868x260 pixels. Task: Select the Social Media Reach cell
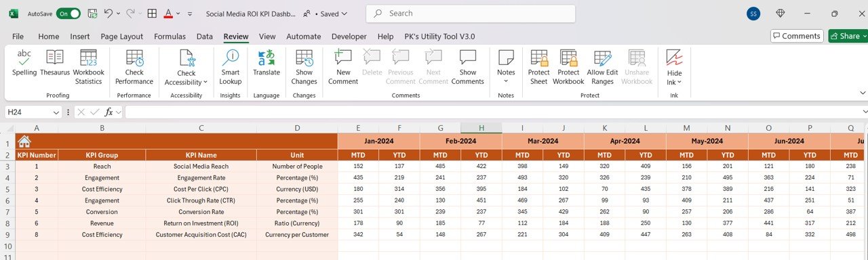tap(201, 166)
